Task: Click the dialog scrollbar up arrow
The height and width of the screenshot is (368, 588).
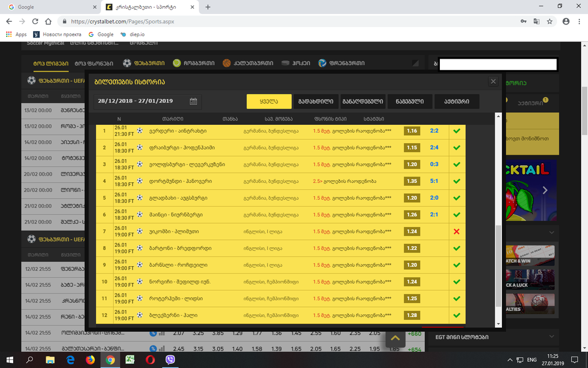Action: (x=498, y=116)
